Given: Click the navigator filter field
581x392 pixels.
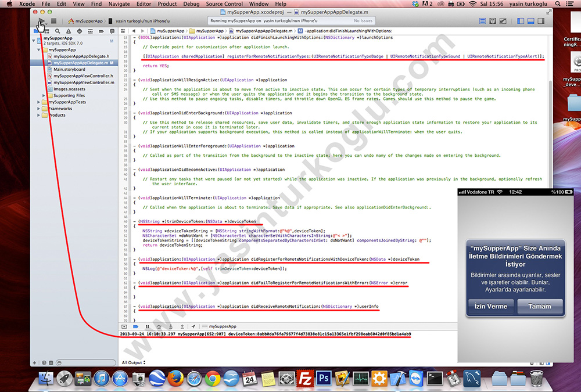Looking at the screenshot, I should [x=86, y=363].
